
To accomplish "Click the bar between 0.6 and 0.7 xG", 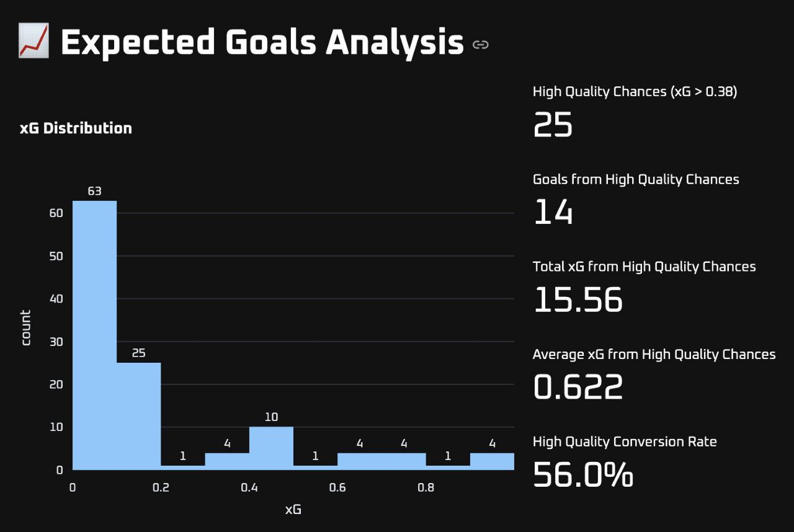I will 359,461.
